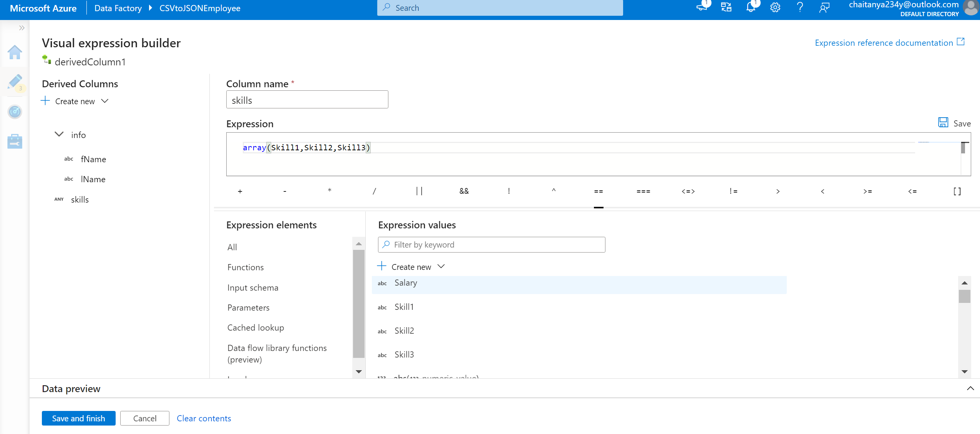
Task: Focus the Column name input field
Action: point(307,100)
